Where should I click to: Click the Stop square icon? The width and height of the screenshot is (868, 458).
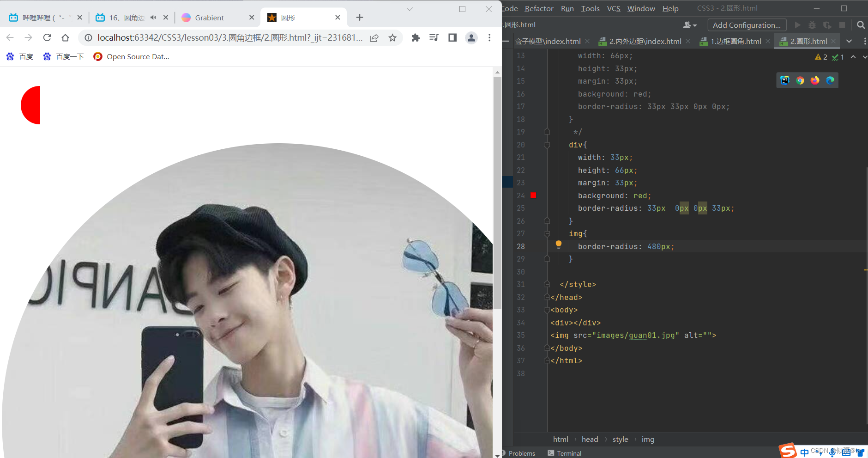(842, 25)
